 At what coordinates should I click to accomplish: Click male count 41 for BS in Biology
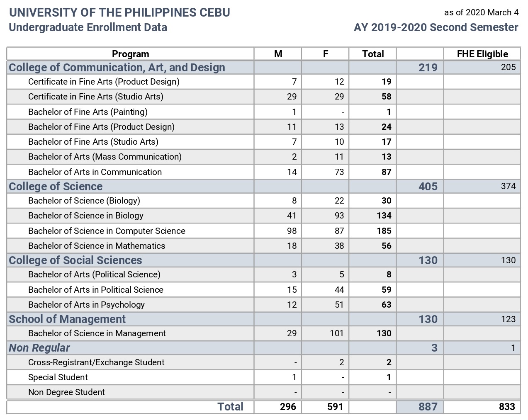coord(292,216)
